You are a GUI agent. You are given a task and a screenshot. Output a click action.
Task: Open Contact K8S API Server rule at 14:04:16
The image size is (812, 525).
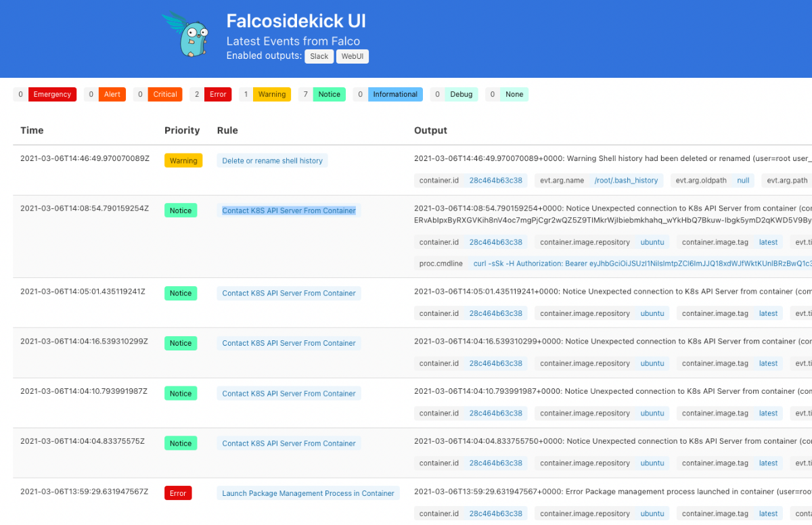[289, 344]
